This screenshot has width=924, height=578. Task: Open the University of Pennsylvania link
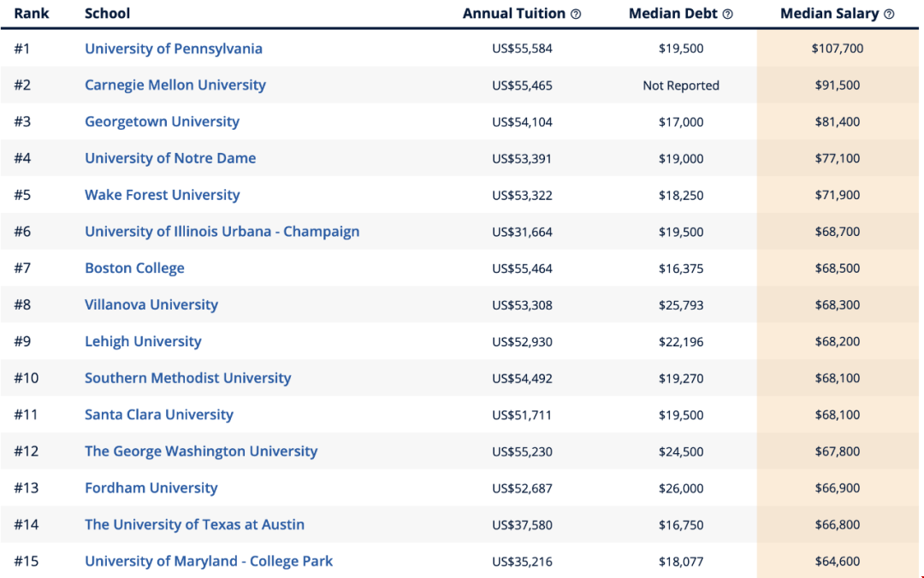click(173, 49)
